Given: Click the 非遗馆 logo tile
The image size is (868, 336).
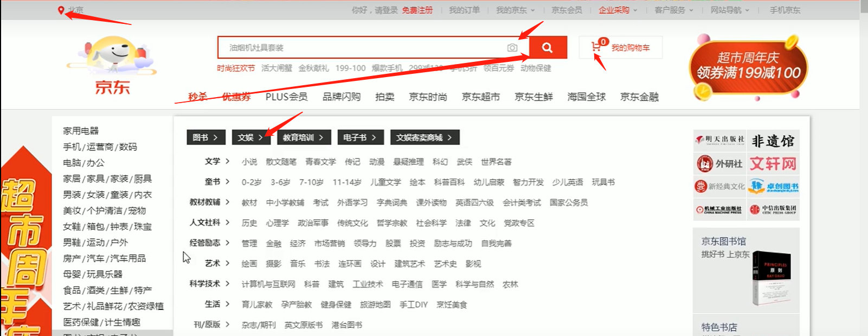Looking at the screenshot, I should coord(773,141).
